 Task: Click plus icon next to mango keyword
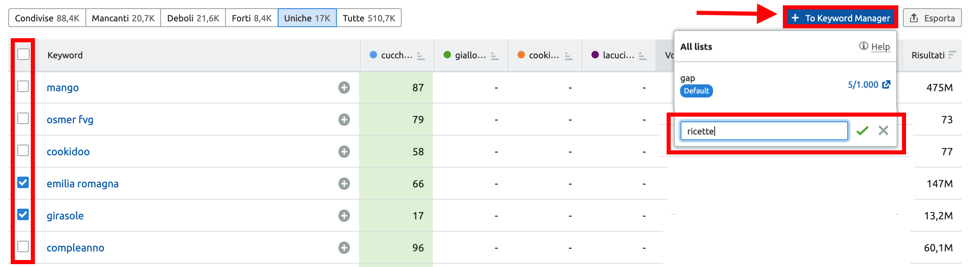344,87
